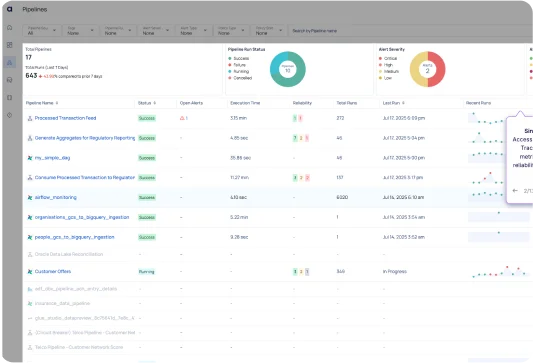
Task: Open the my_simple_dag pipeline link
Action: pyautogui.click(x=52, y=158)
